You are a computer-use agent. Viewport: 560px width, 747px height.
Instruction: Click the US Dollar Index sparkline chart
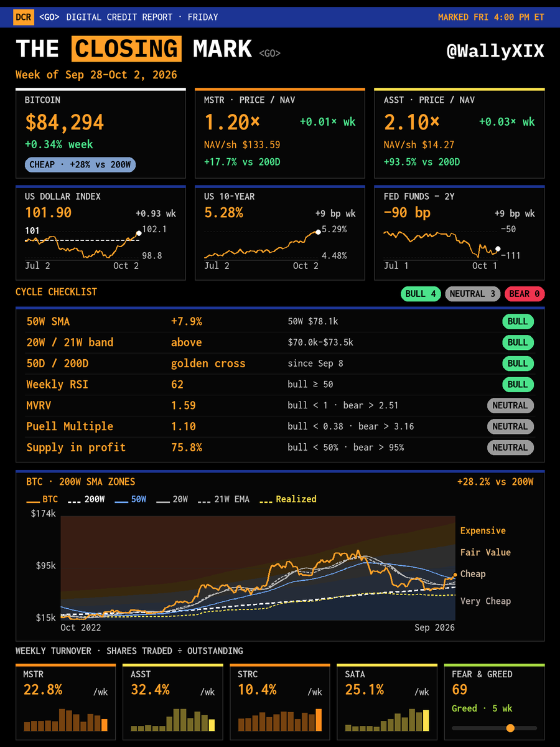pos(83,245)
